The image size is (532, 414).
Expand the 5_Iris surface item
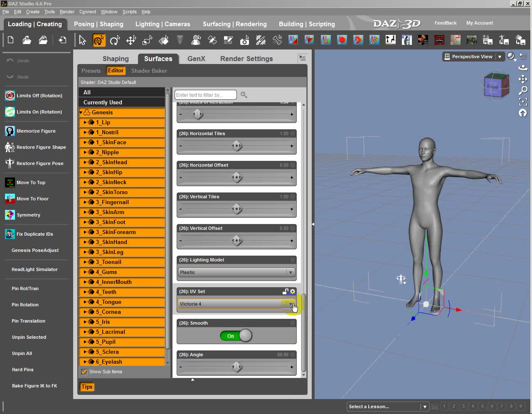click(x=85, y=322)
